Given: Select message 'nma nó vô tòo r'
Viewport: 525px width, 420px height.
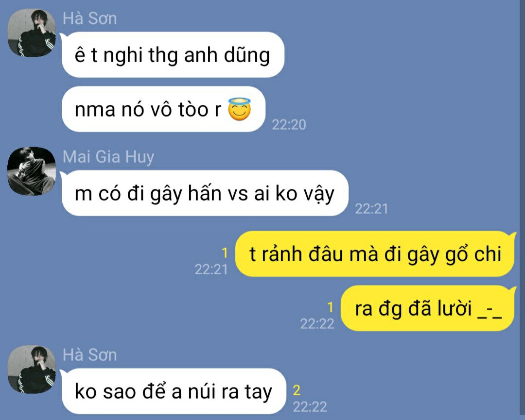Looking at the screenshot, I should tap(163, 109).
